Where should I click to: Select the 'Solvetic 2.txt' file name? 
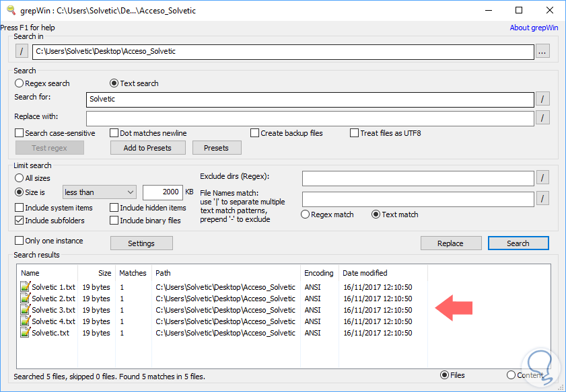pyautogui.click(x=53, y=299)
